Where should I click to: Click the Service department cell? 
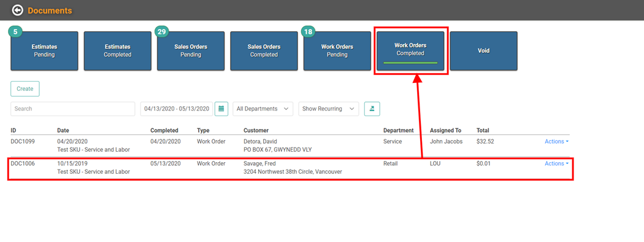coord(393,142)
